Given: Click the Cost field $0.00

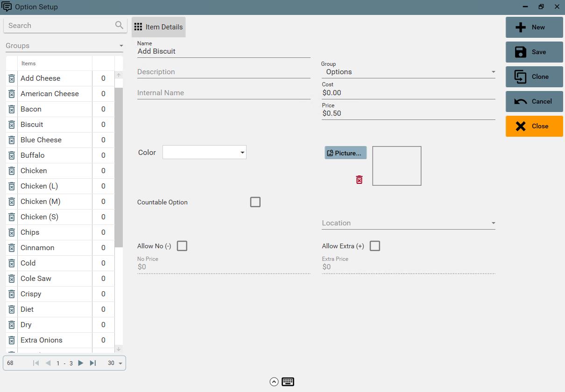Looking at the screenshot, I should pyautogui.click(x=409, y=93).
